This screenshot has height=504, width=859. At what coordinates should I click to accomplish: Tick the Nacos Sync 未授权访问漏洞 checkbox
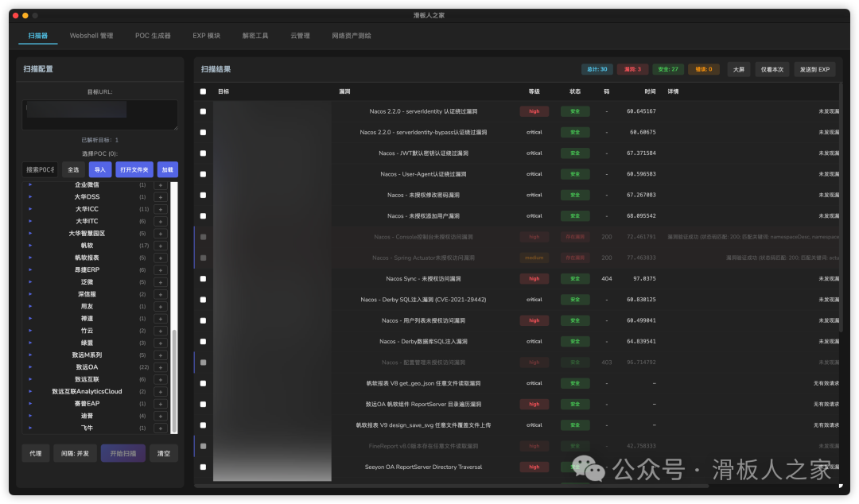204,279
